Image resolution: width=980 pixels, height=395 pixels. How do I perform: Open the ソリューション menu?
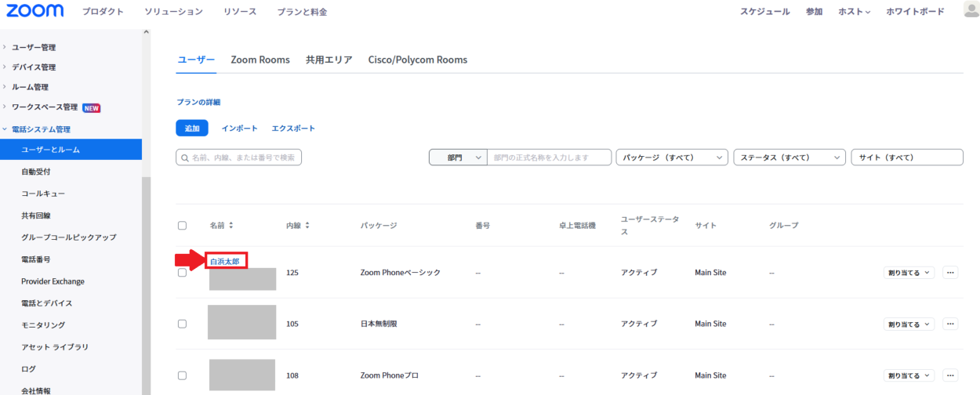click(173, 12)
